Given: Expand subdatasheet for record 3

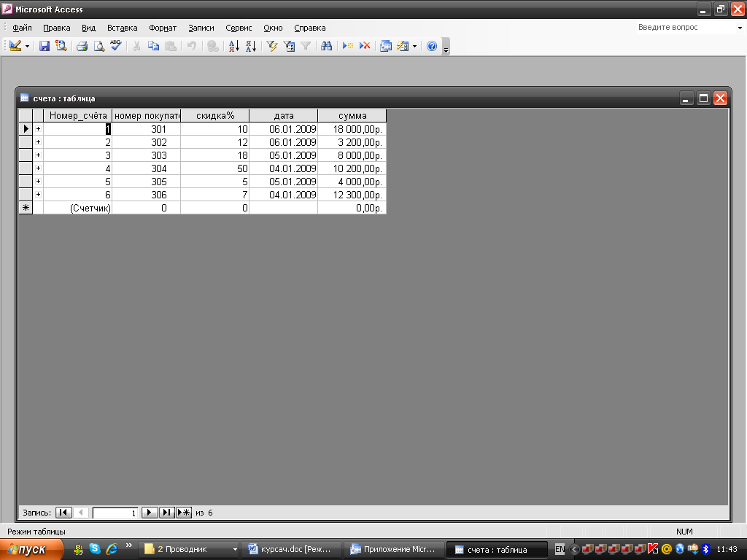Looking at the screenshot, I should 38,155.
